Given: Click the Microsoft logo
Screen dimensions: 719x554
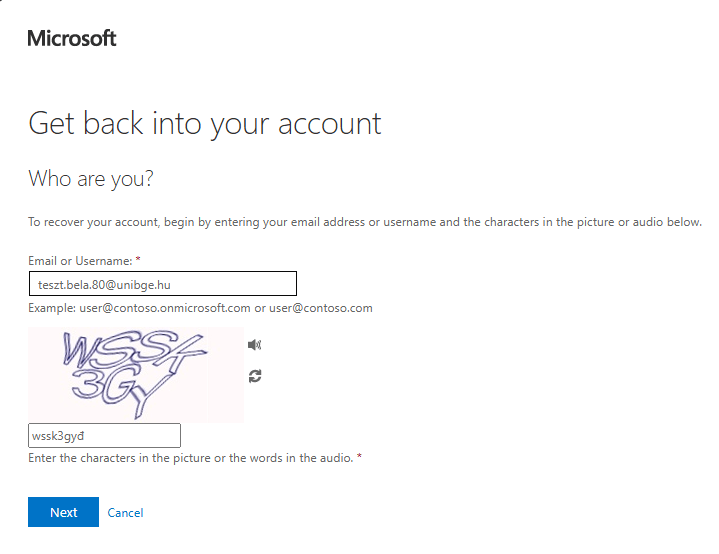Looking at the screenshot, I should coord(72,39).
